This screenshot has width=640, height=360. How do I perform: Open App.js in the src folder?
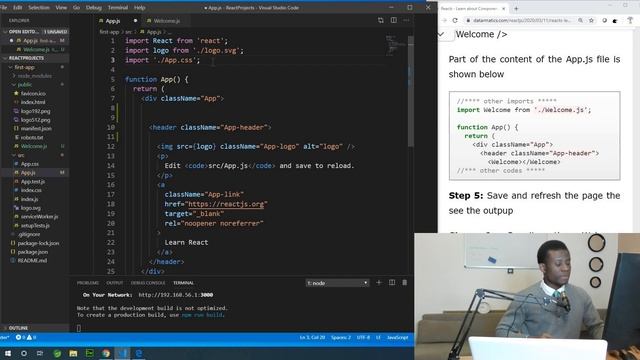coord(28,173)
